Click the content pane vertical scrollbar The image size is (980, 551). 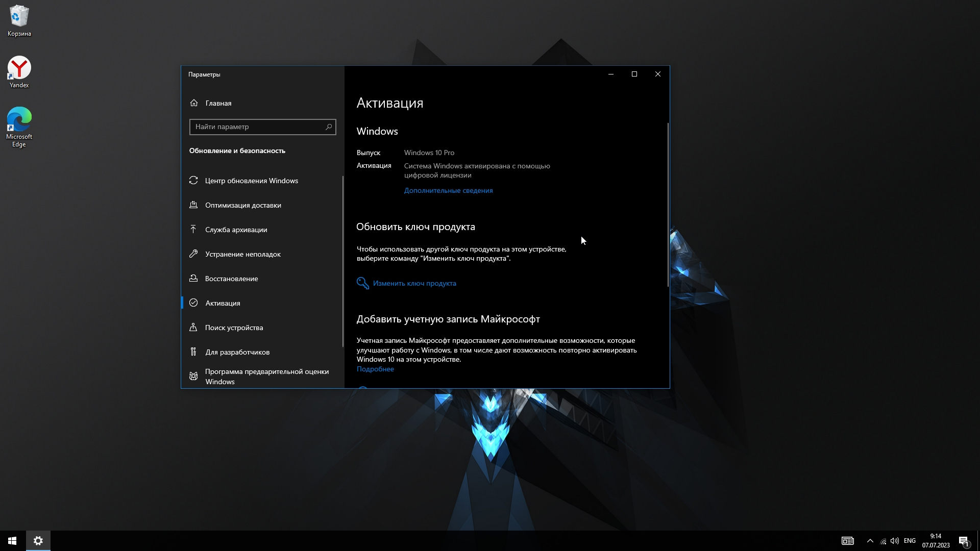click(668, 204)
